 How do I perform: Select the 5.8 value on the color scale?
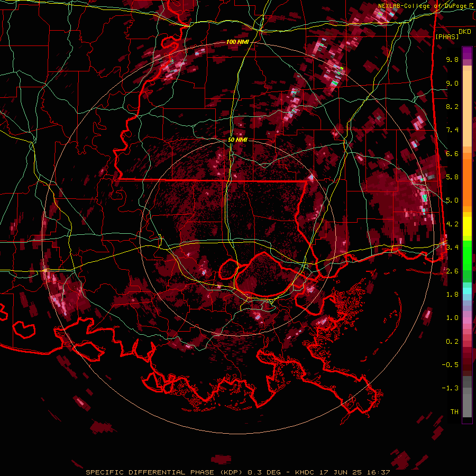[452, 177]
